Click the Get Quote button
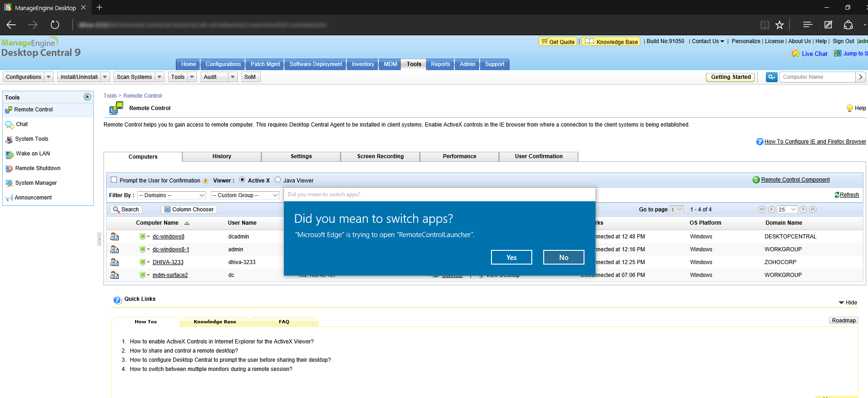This screenshot has width=868, height=398. [x=558, y=42]
